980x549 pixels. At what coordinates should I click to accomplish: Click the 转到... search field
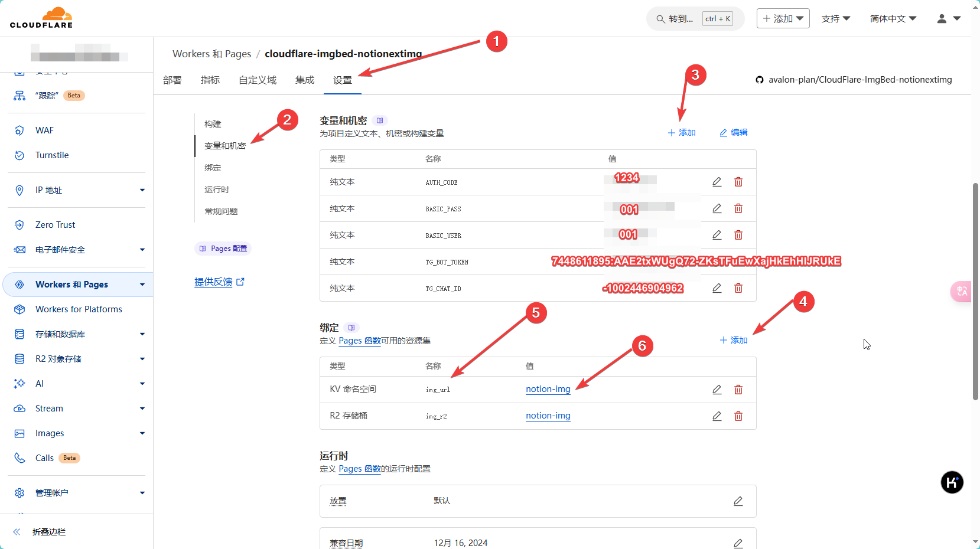[695, 19]
